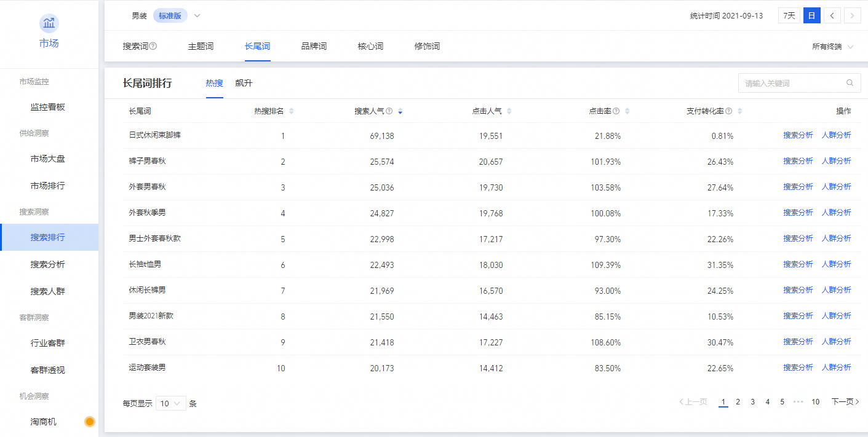Open 搜索分析 for 日式休闲束脚裤
This screenshot has height=437, width=868.
coord(798,135)
